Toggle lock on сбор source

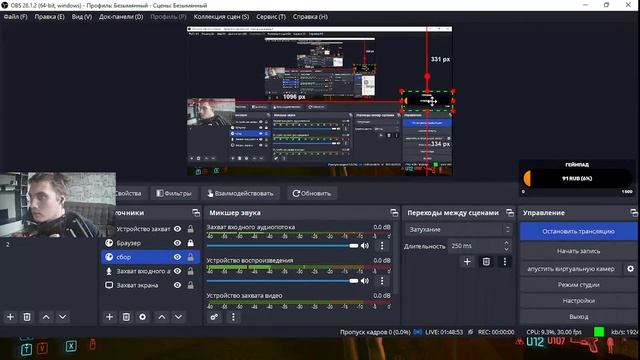pos(190,257)
